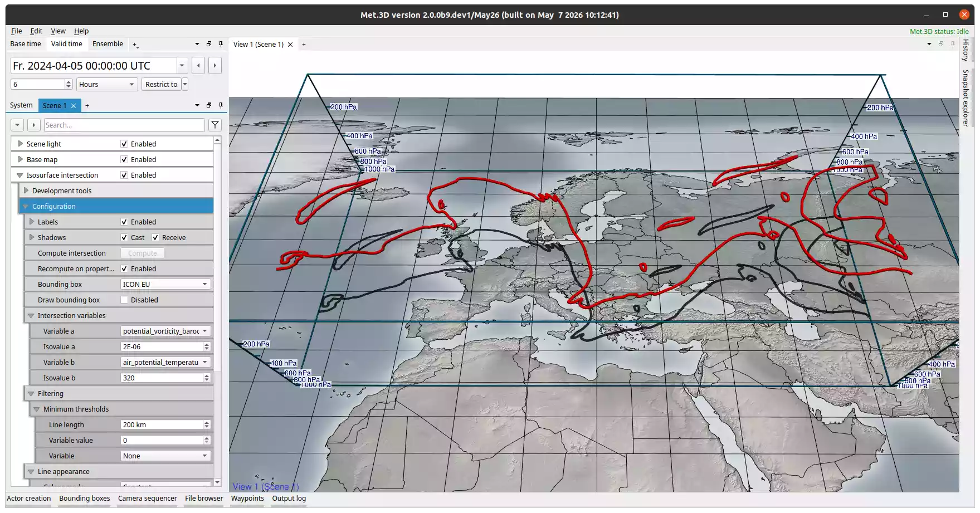Open scene panel tab list arrow
980x513 pixels.
[x=197, y=105]
